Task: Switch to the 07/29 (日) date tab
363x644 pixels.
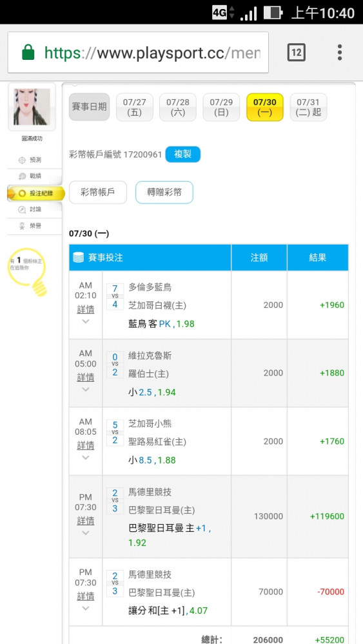Action: click(221, 107)
